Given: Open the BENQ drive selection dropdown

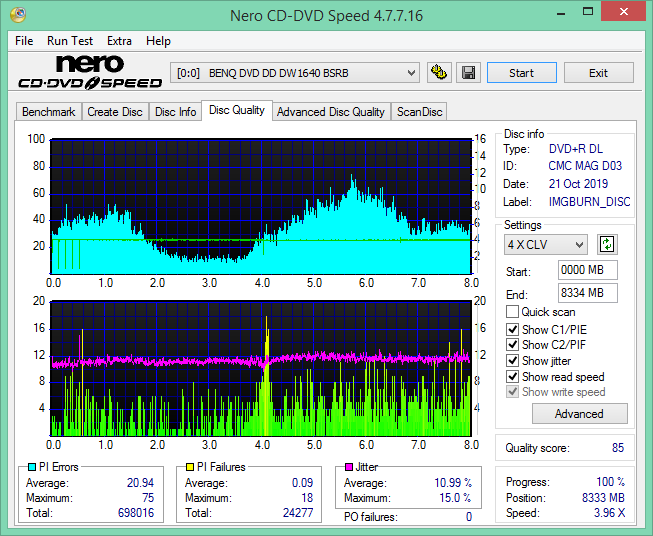Looking at the screenshot, I should click(295, 73).
